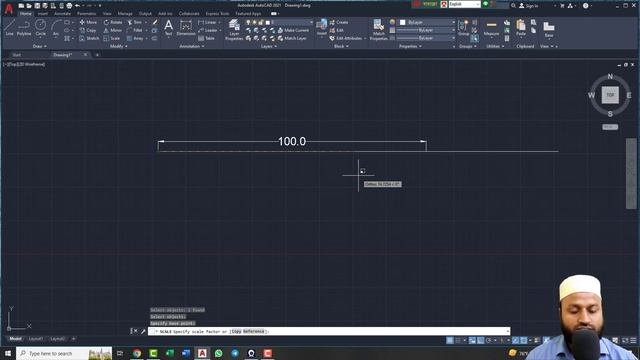Open the Windows Start menu
Image resolution: width=640 pixels, height=360 pixels.
tap(8, 353)
